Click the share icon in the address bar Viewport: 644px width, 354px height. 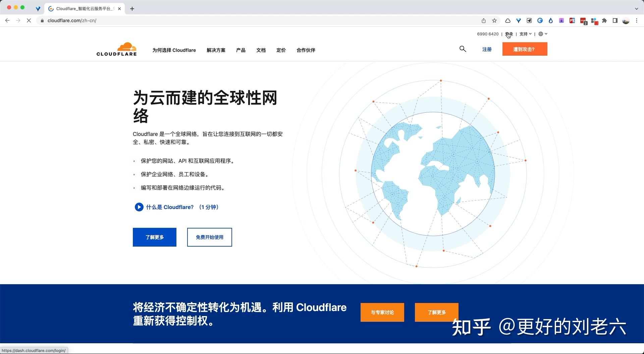pos(483,20)
